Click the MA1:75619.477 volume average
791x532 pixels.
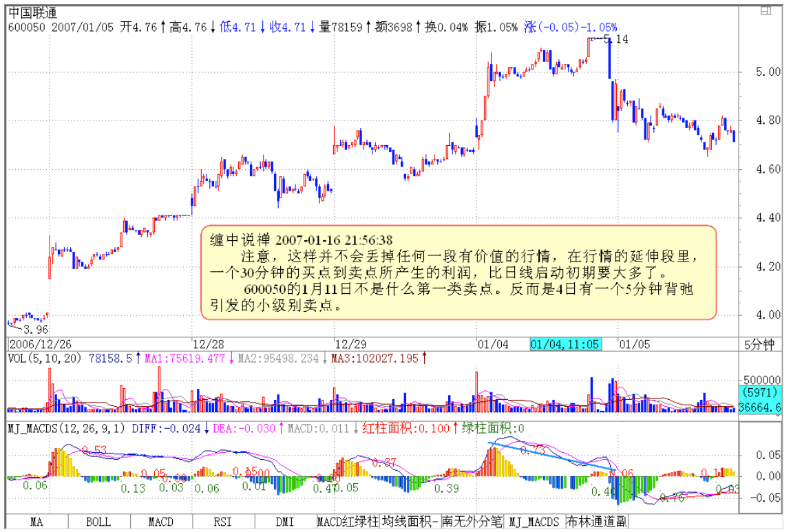[x=184, y=359]
